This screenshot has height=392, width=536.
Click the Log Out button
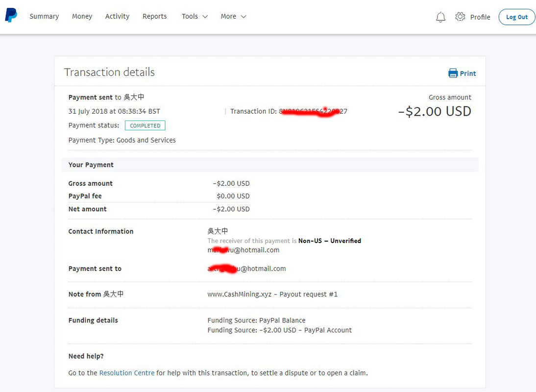[516, 17]
